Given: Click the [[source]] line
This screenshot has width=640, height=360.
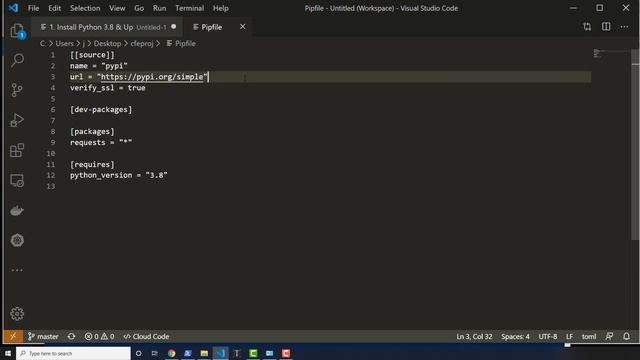Looking at the screenshot, I should click(92, 55).
